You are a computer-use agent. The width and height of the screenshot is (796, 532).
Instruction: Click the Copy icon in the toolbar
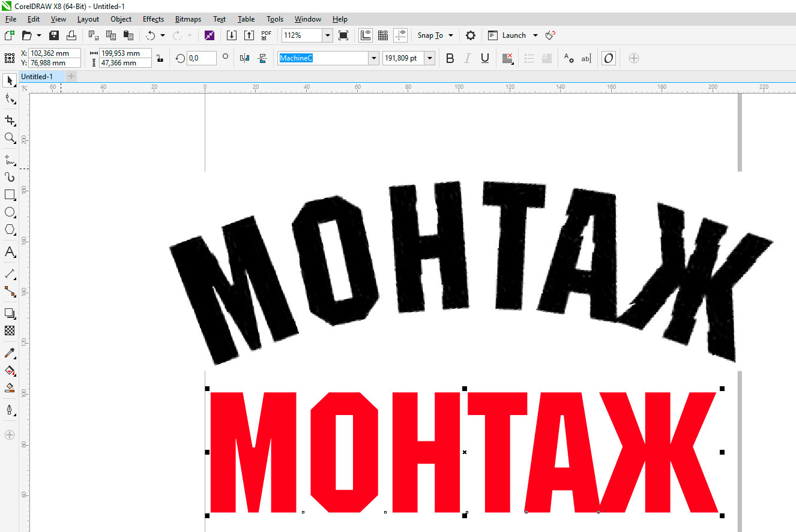pos(111,35)
